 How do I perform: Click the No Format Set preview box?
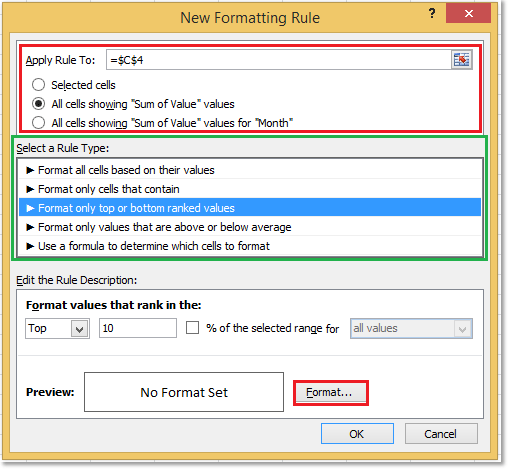click(x=184, y=392)
